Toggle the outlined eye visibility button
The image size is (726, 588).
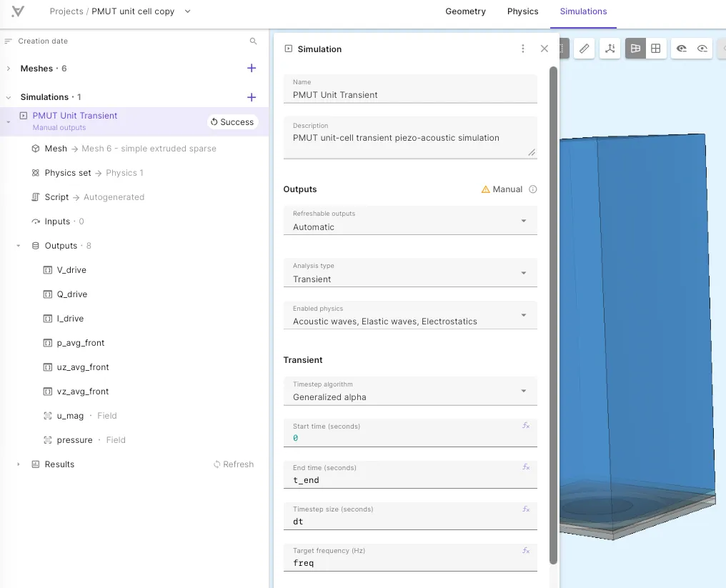coord(702,48)
